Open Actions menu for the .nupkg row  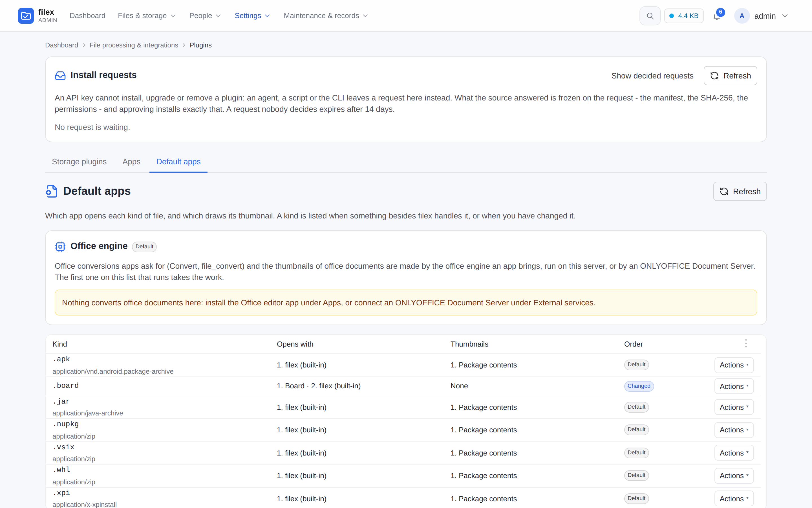[x=734, y=430]
